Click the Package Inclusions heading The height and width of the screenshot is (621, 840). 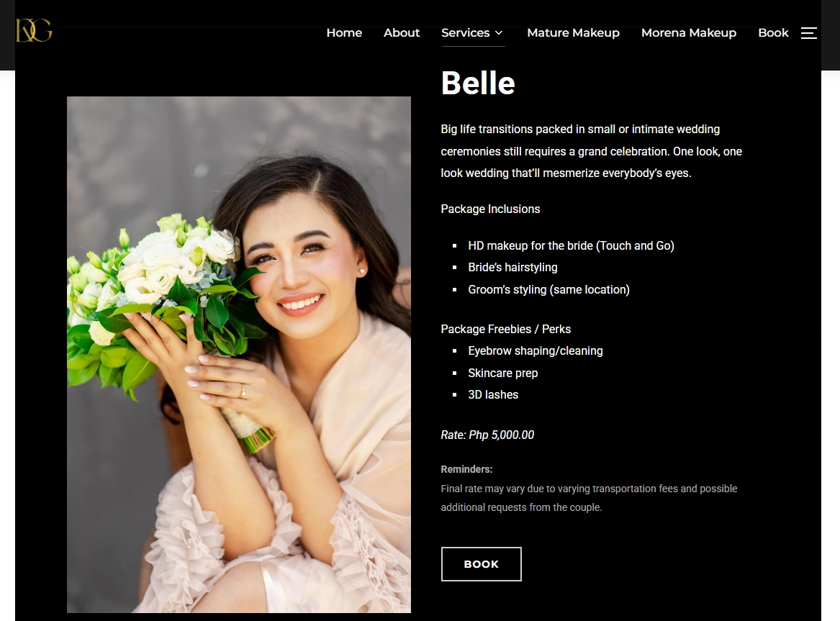point(490,209)
